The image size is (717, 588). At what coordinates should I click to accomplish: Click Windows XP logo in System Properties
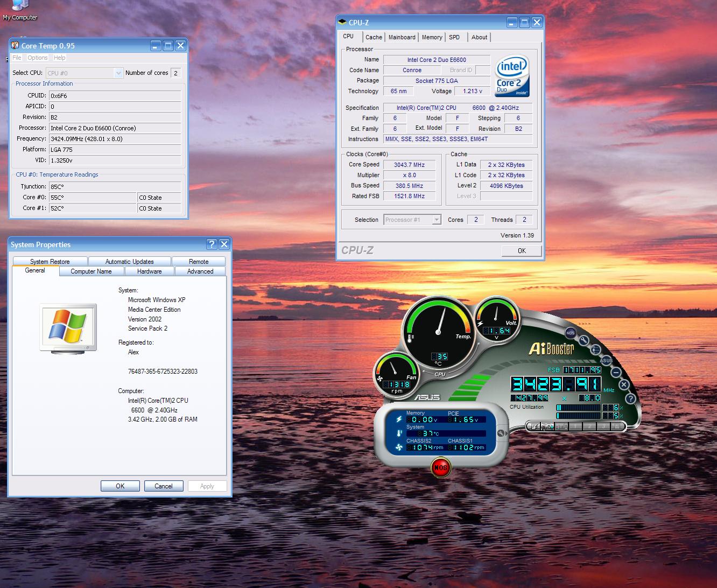[x=68, y=328]
